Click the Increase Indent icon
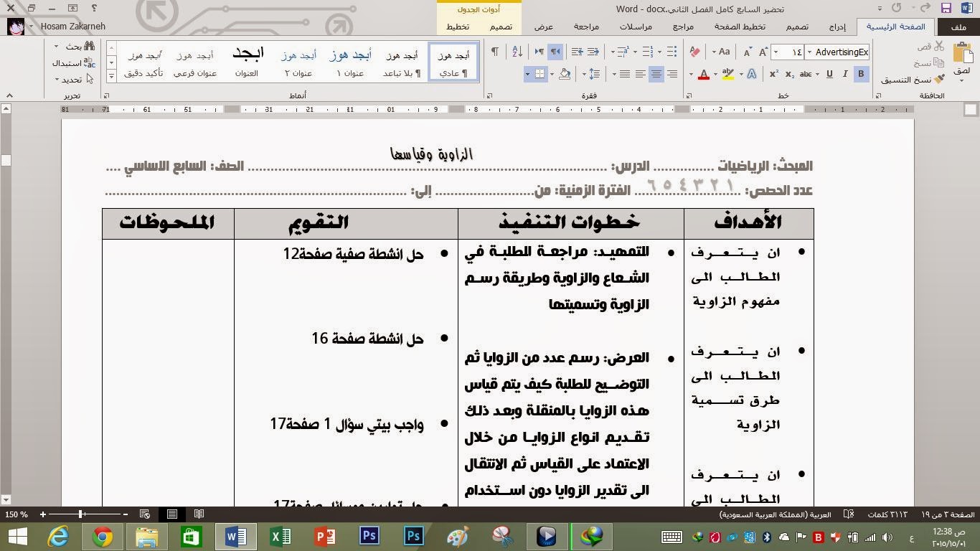Screen dimensions: 980x551 578,52
